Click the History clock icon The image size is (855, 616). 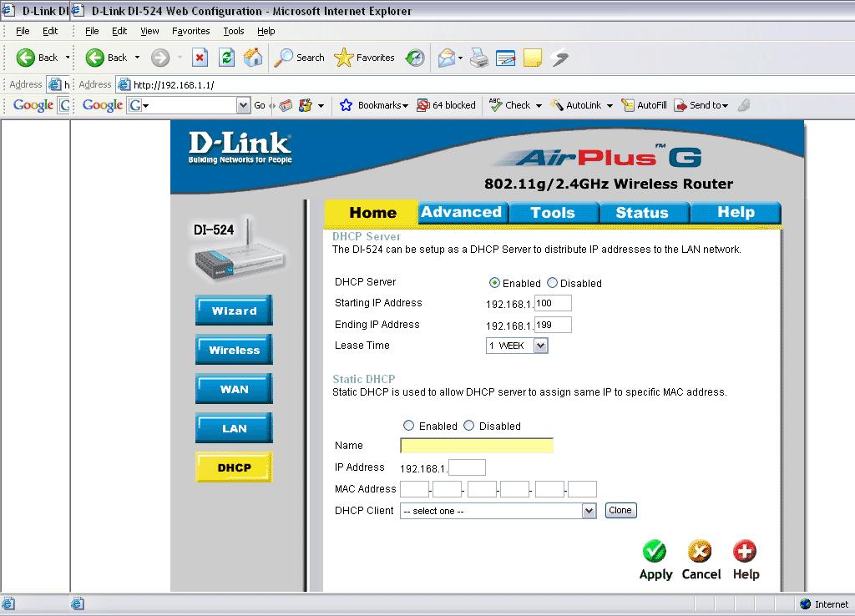(x=415, y=58)
